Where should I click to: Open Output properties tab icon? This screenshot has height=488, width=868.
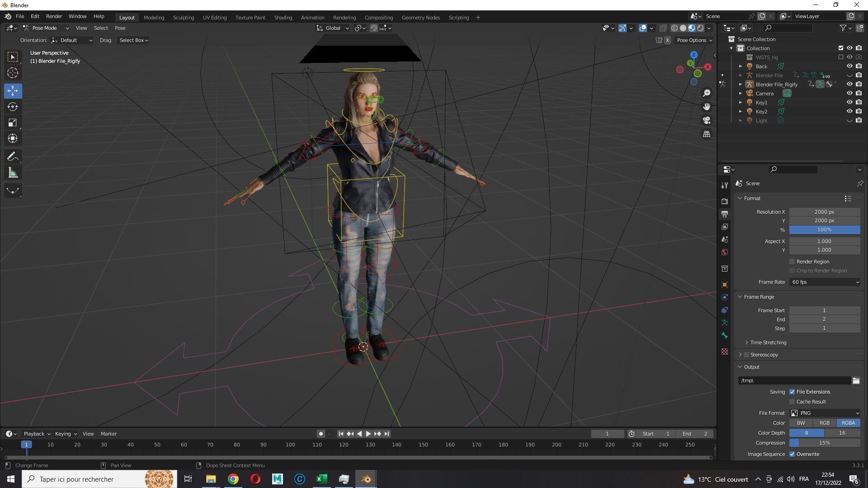tap(725, 214)
